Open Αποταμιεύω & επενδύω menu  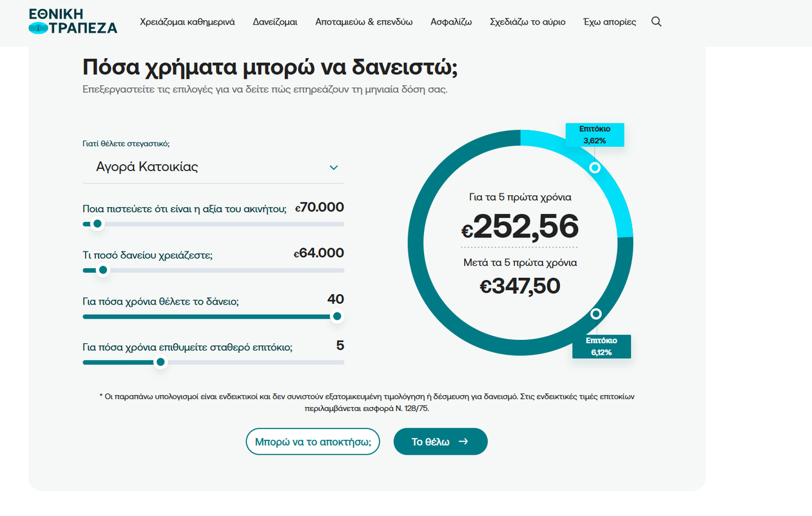363,22
